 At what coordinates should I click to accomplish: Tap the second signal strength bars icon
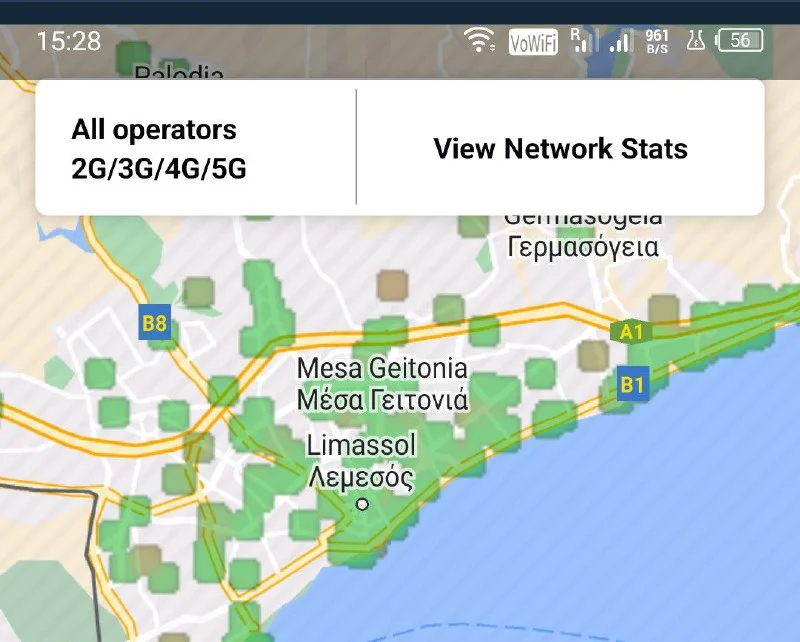621,41
